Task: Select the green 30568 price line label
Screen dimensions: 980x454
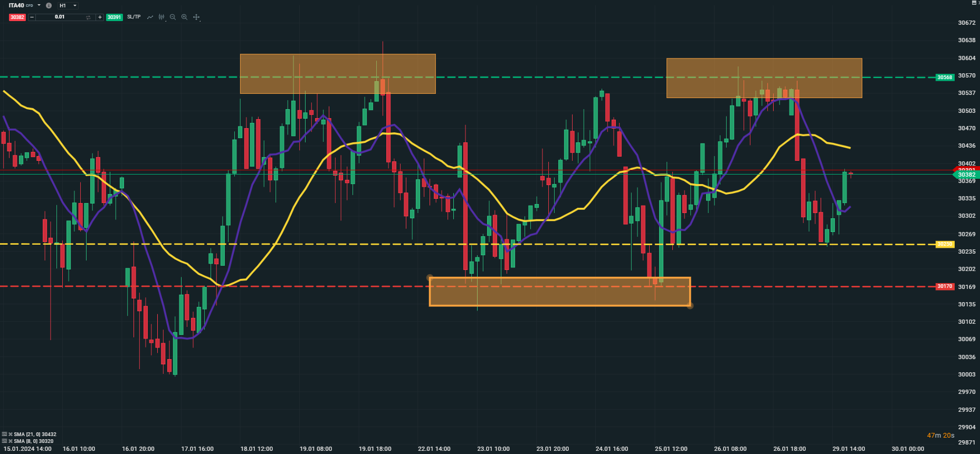Action: click(x=945, y=78)
